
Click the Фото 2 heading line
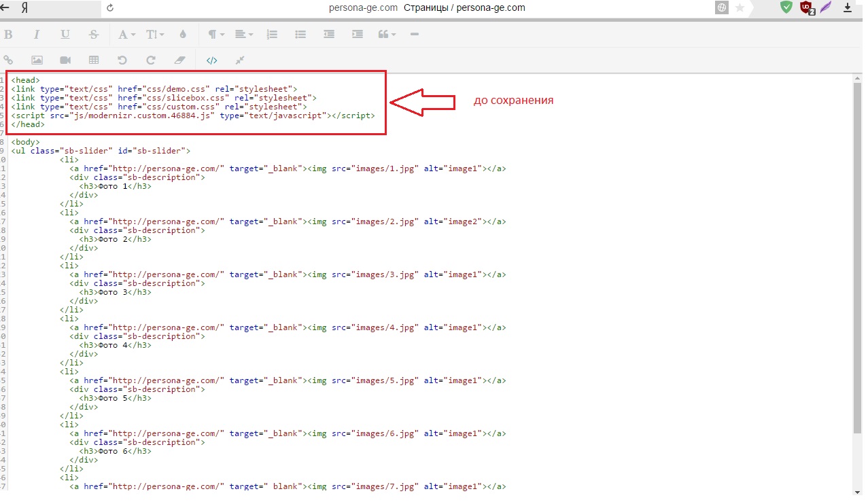116,239
